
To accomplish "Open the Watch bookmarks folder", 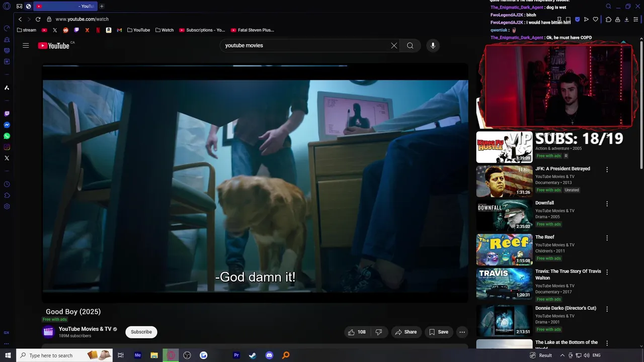I will point(165,30).
